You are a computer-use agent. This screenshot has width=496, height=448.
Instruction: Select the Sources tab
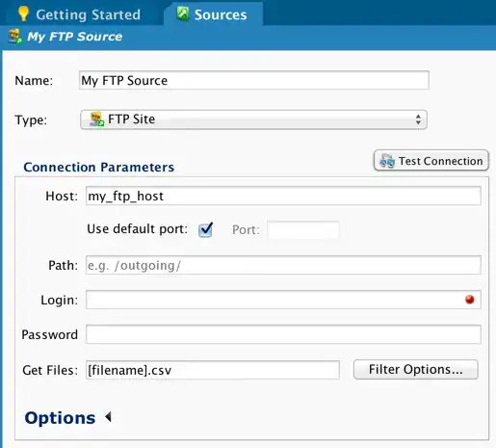[213, 14]
